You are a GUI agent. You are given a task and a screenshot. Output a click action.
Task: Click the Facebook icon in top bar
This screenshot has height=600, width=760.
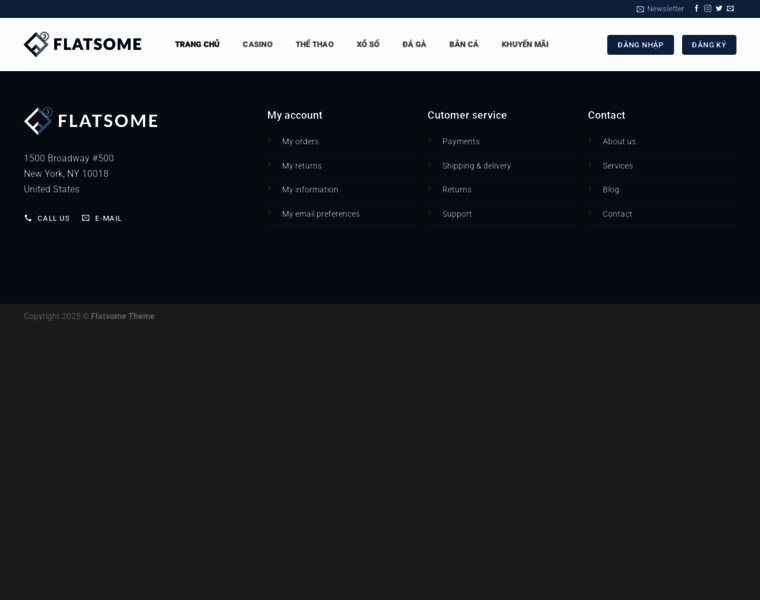(x=696, y=9)
